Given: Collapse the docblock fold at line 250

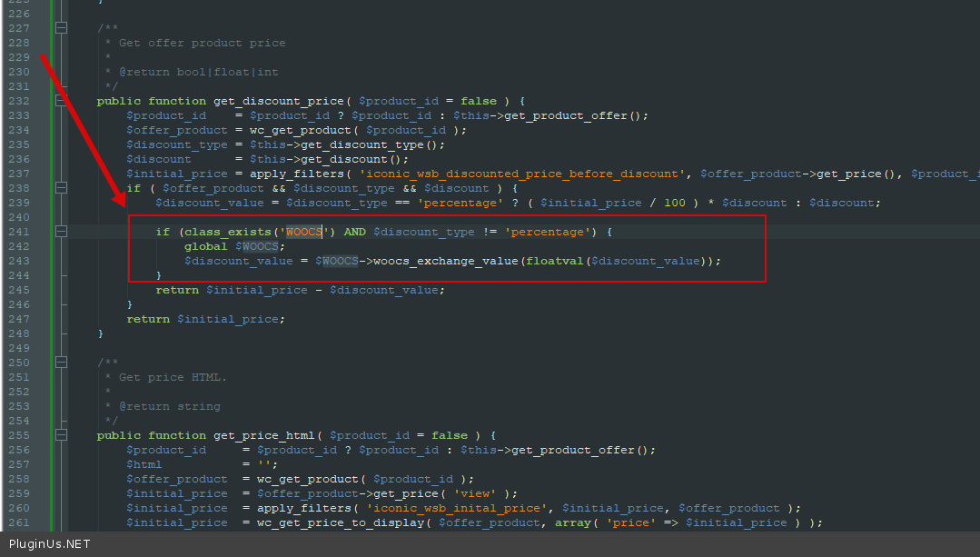Looking at the screenshot, I should pyautogui.click(x=61, y=363).
